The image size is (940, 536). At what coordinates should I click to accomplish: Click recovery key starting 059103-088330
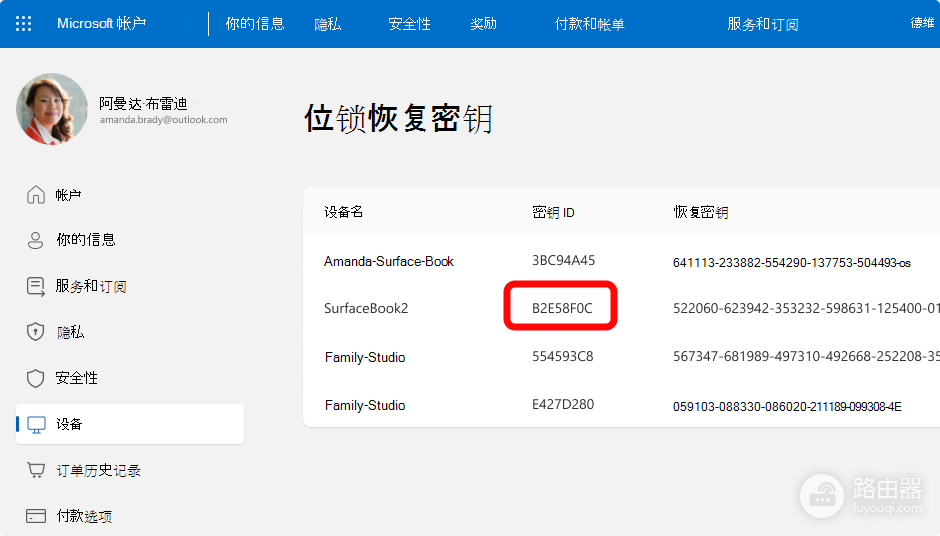(787, 406)
